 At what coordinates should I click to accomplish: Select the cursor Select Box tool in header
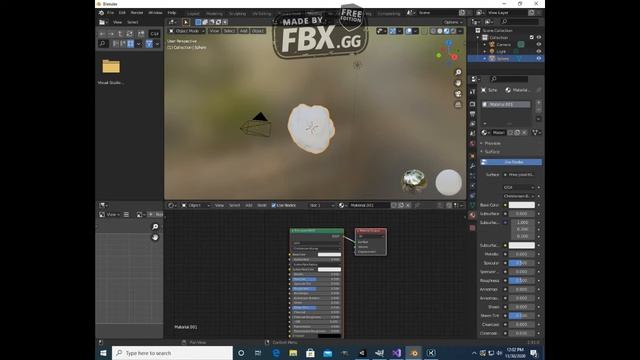pos(186,22)
